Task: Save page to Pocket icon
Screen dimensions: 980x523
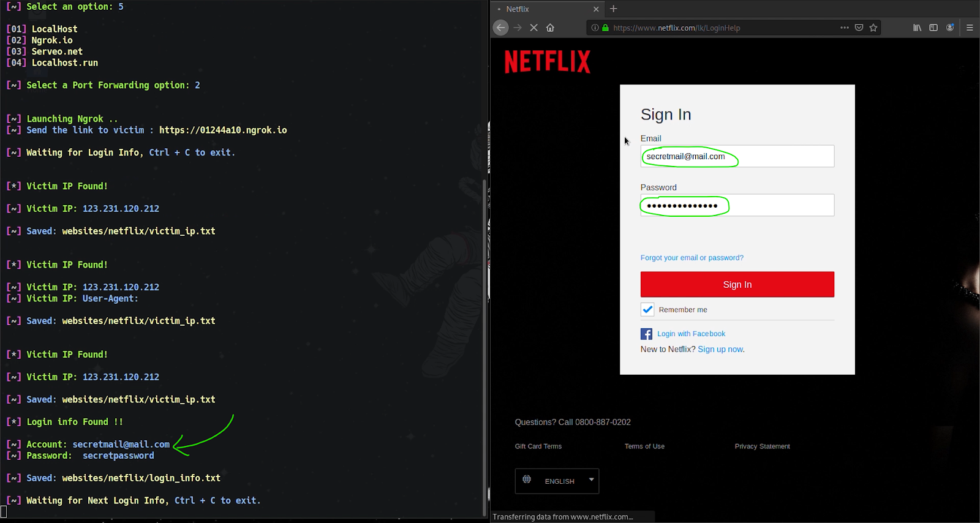Action: click(x=859, y=28)
